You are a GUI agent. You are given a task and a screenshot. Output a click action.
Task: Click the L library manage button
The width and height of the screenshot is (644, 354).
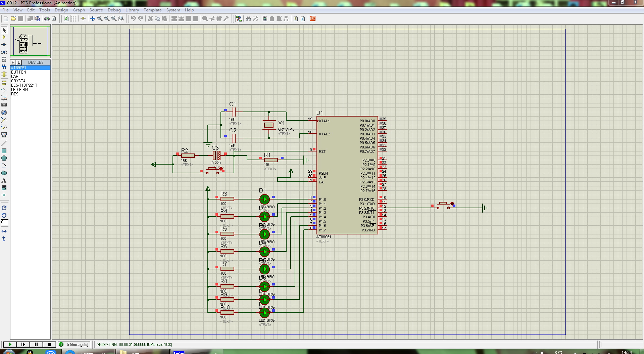click(18, 62)
